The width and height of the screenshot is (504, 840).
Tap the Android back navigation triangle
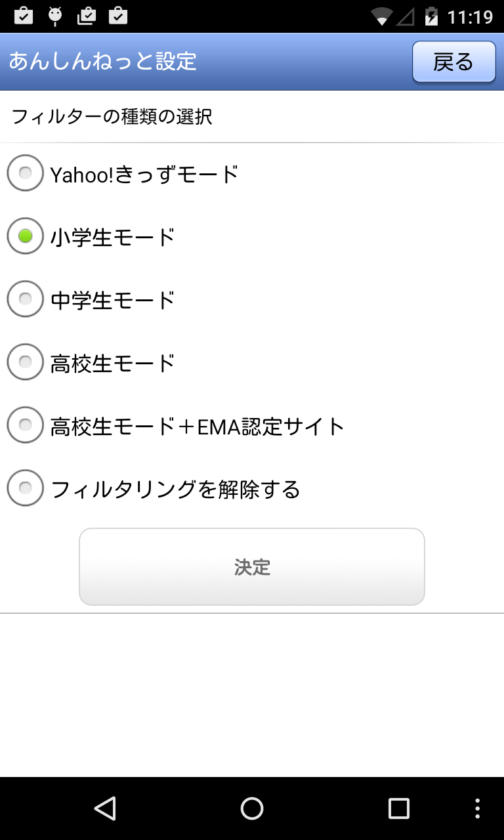coord(105,808)
